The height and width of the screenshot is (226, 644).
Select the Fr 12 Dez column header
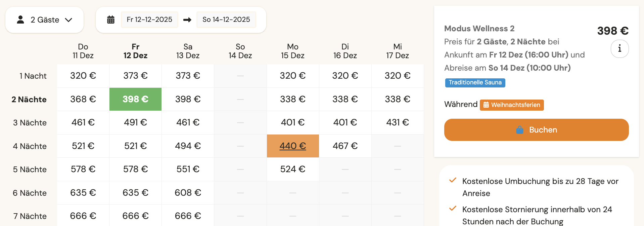pos(135,51)
